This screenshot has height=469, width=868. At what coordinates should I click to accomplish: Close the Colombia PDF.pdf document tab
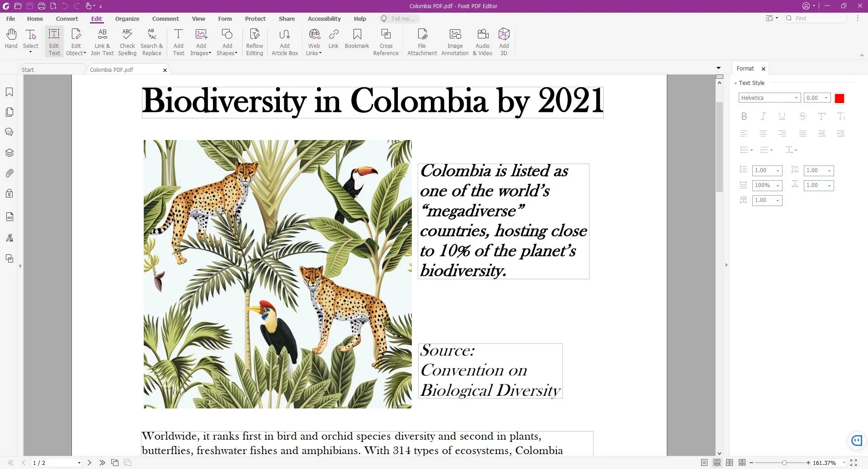[165, 70]
